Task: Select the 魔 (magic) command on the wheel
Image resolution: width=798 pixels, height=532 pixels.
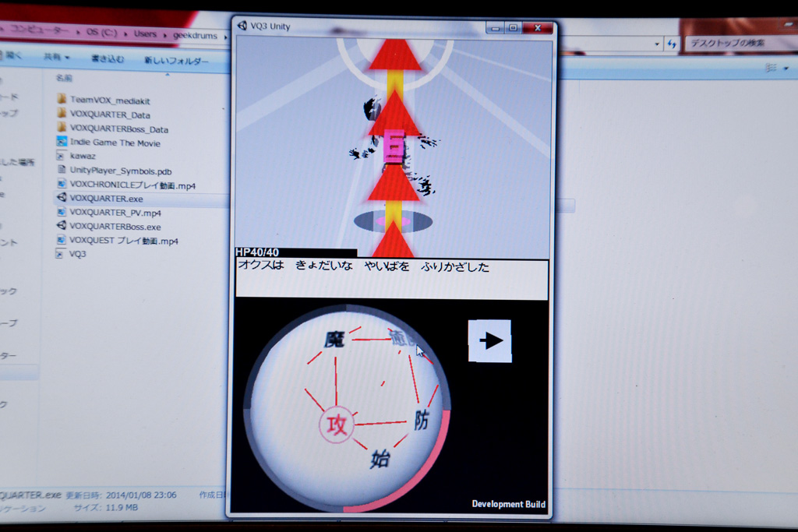Action: click(x=334, y=340)
